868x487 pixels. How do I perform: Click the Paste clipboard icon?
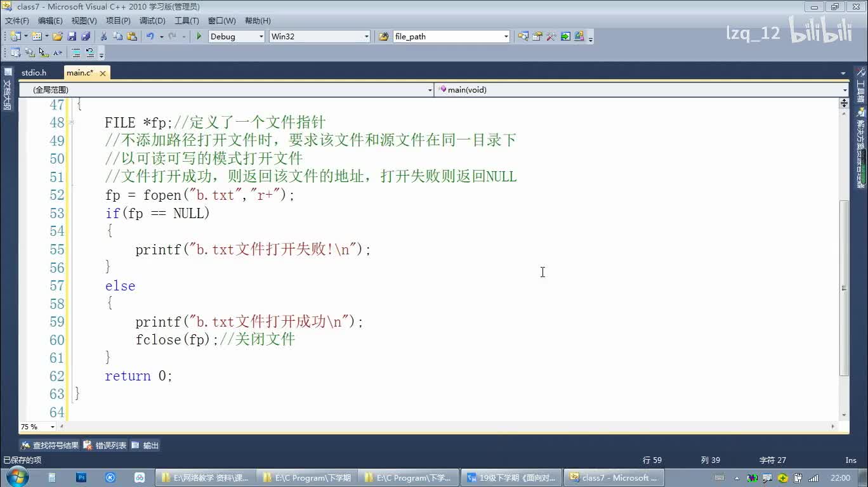point(132,37)
